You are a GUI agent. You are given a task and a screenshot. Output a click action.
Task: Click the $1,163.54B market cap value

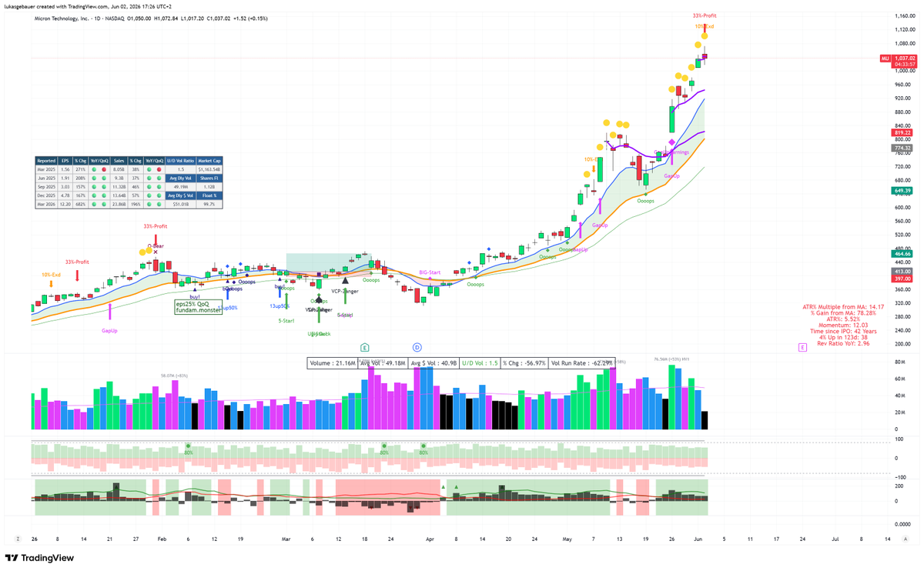[209, 169]
